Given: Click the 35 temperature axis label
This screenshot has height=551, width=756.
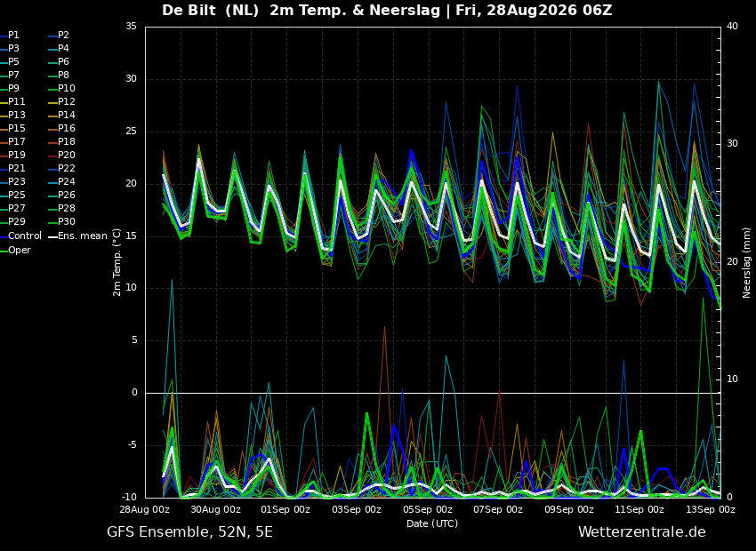Looking at the screenshot, I should [131, 27].
